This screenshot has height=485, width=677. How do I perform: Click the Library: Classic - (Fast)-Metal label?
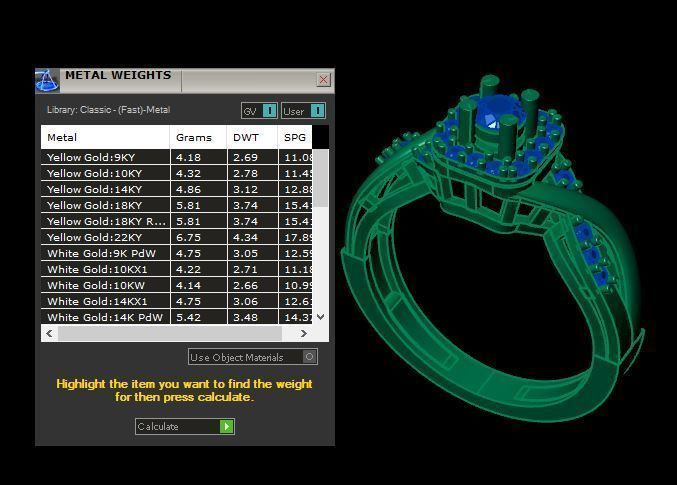point(108,110)
